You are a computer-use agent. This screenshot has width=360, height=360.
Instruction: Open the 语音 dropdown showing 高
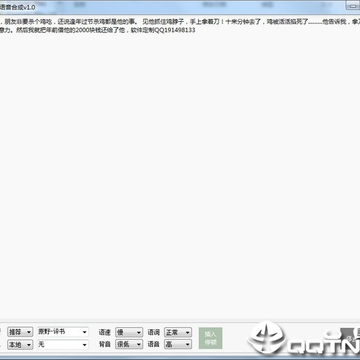tap(178, 344)
